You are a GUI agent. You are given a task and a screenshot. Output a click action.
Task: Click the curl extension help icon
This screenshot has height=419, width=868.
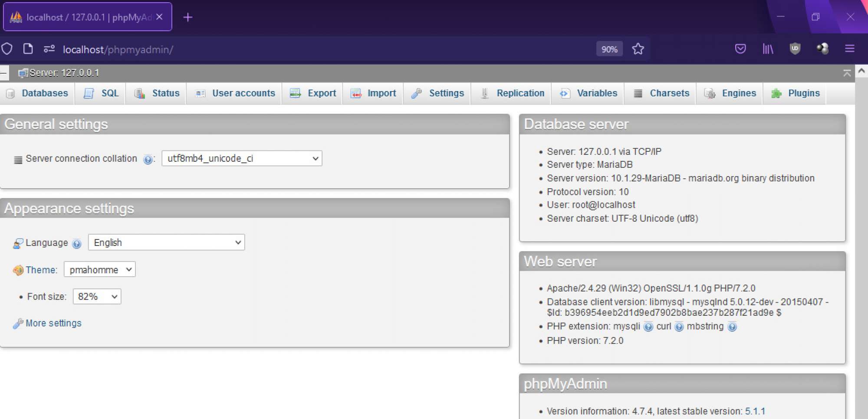[679, 327]
